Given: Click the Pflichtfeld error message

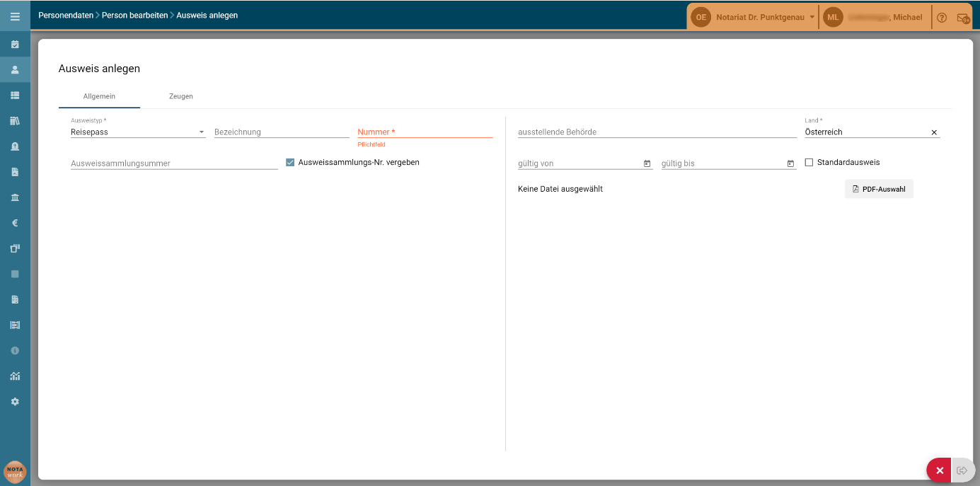Looking at the screenshot, I should tap(371, 144).
